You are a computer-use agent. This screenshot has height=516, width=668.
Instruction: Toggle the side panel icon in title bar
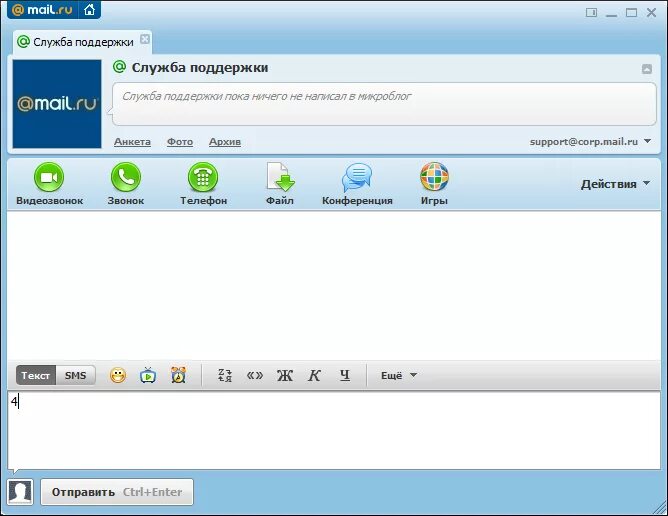(591, 13)
